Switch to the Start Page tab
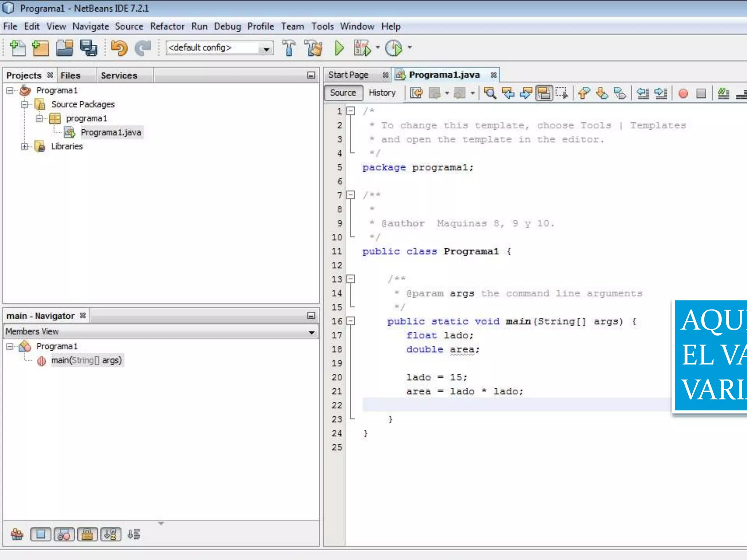This screenshot has height=560, width=747. point(348,75)
